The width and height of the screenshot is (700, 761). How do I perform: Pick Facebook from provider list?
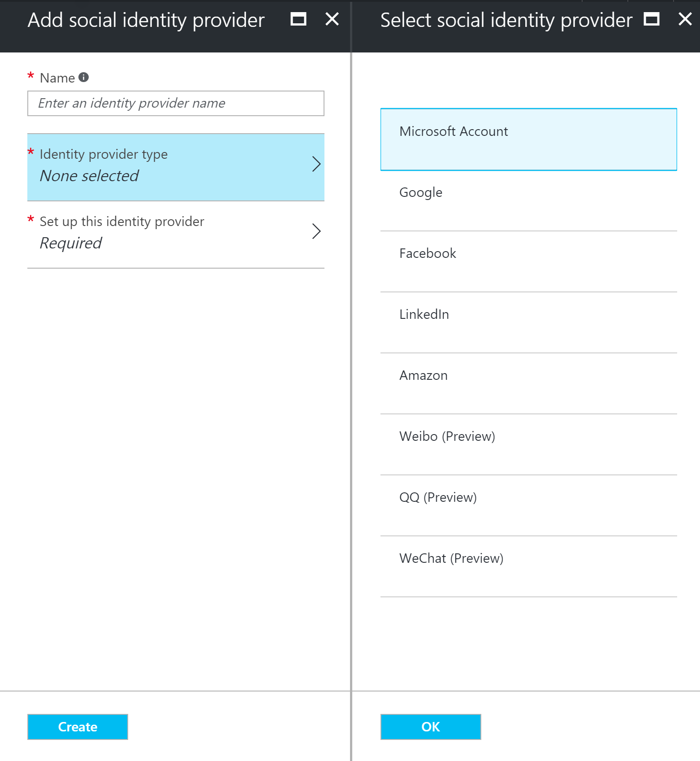tap(528, 262)
